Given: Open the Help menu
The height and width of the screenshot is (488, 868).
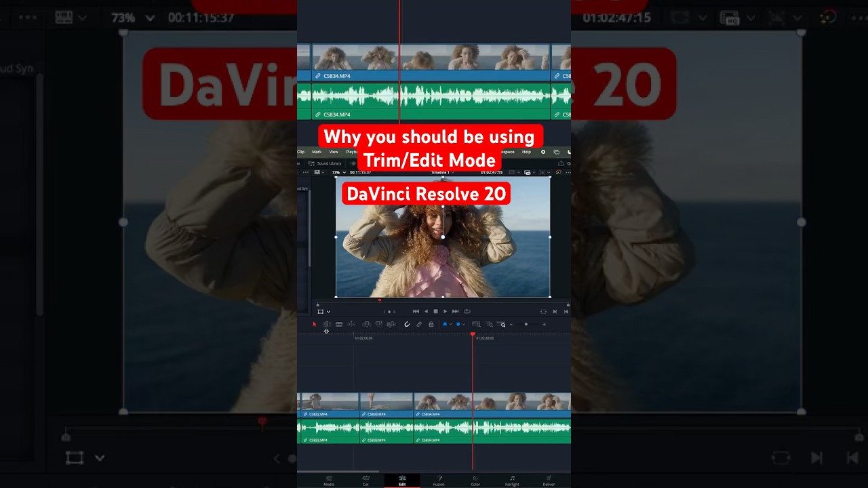Looking at the screenshot, I should [526, 152].
